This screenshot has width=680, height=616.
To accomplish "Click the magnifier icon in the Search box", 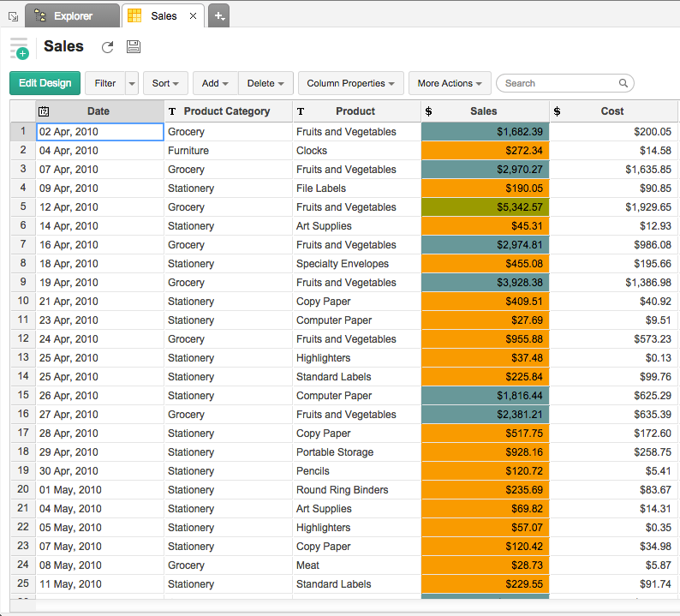I will click(x=623, y=83).
